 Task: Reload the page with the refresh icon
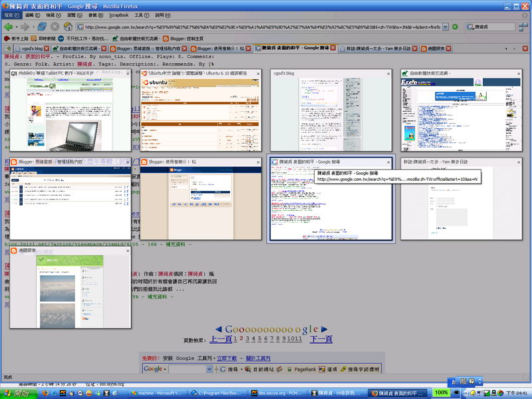tap(42, 27)
